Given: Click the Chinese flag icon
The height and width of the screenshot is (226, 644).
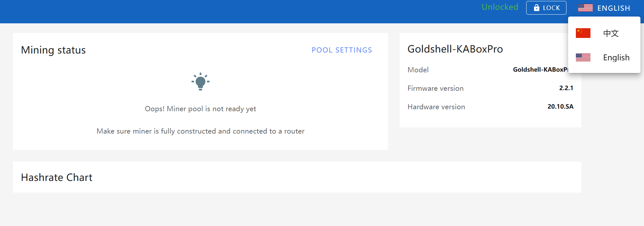Looking at the screenshot, I should pos(583,33).
